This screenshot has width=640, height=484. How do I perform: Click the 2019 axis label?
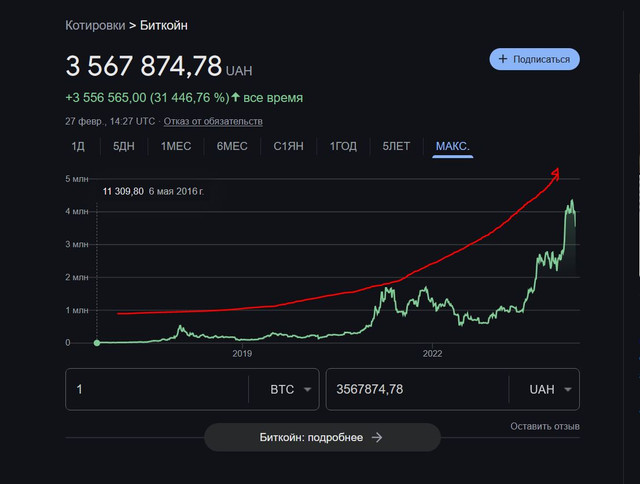coord(242,354)
